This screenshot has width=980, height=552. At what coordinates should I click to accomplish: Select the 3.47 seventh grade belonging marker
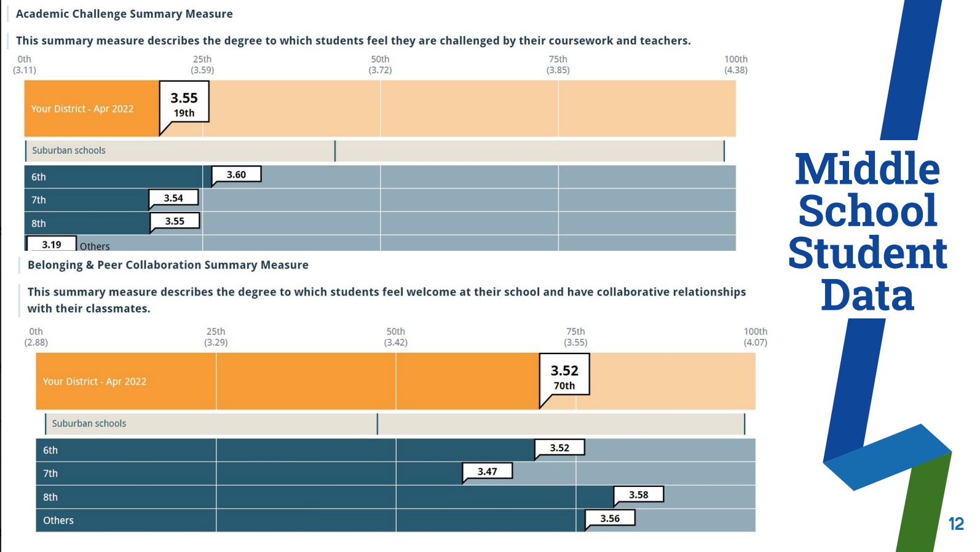tap(487, 471)
